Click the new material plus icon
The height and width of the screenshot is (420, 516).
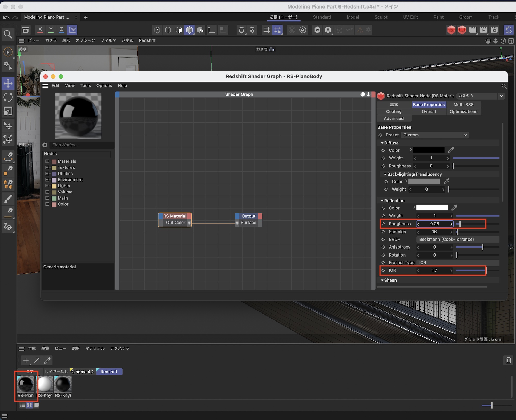(26, 360)
